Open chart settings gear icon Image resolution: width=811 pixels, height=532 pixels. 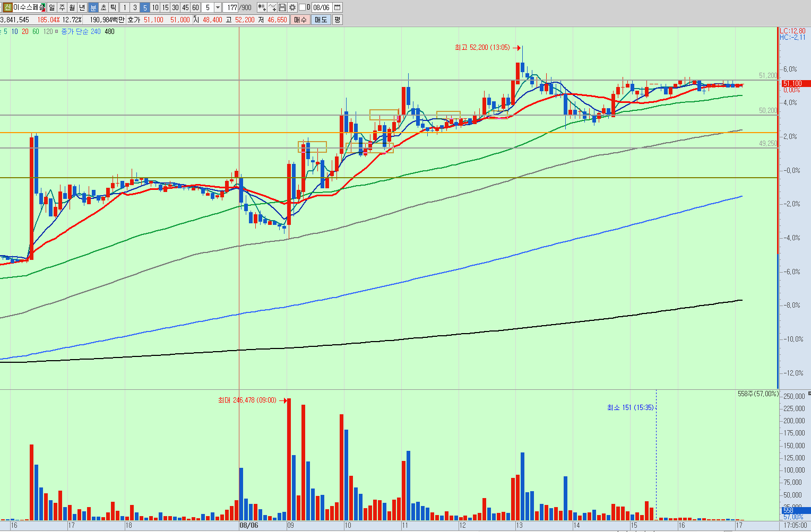(292, 7)
